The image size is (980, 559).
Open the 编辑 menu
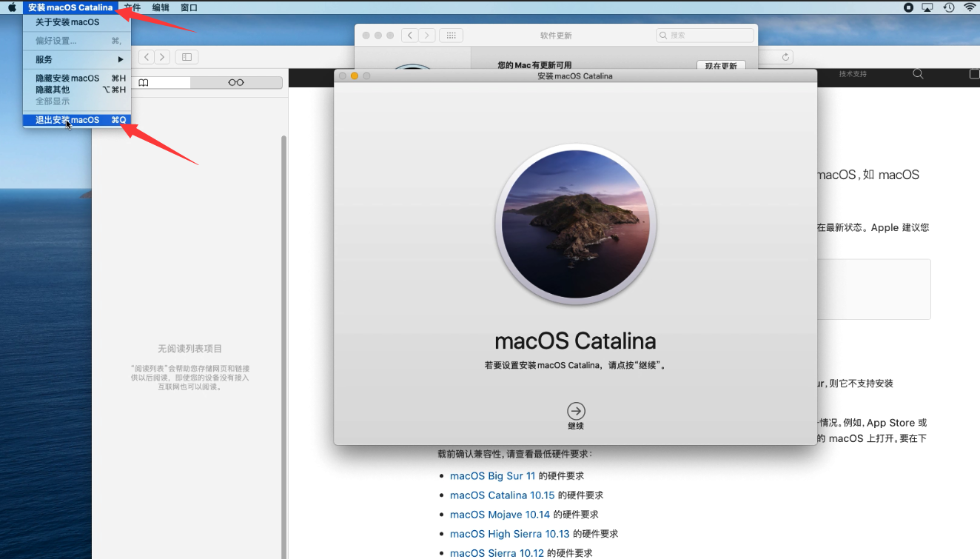pos(161,7)
